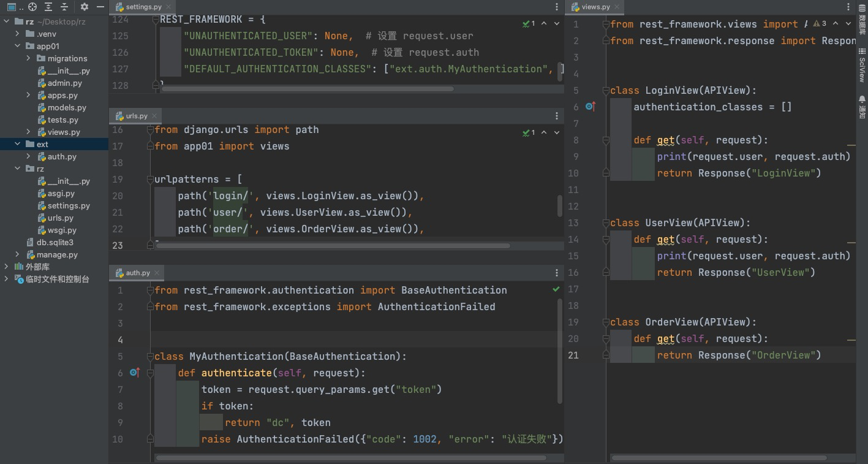This screenshot has width=868, height=464.
Task: Click the select opened file crosshair icon
Action: tap(32, 7)
